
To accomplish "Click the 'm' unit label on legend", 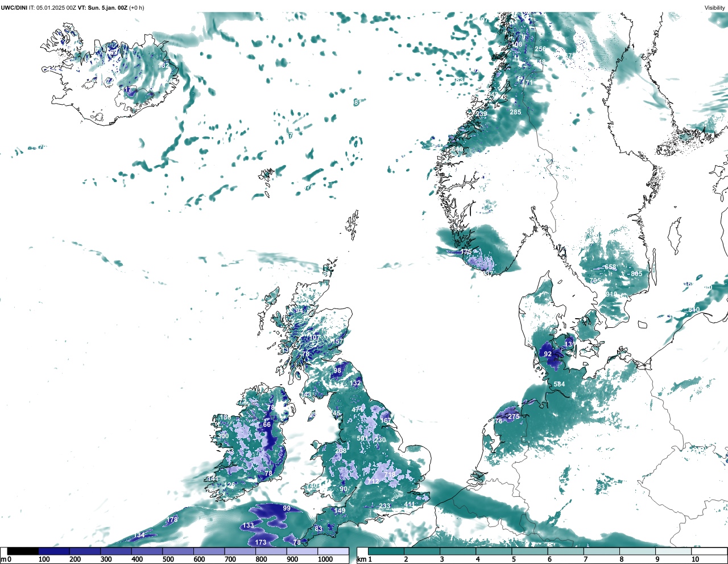I will pyautogui.click(x=3, y=559).
